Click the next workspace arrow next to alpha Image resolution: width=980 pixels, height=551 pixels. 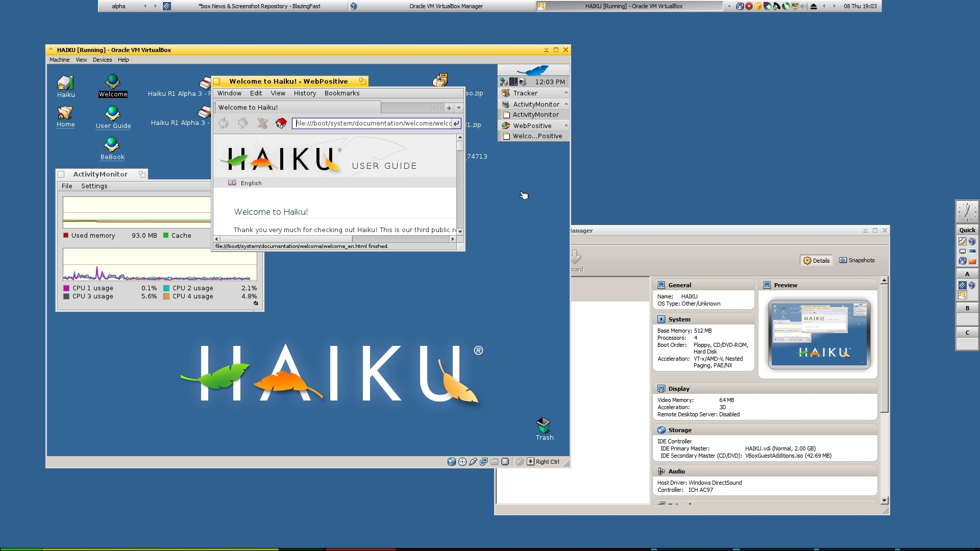tap(156, 6)
